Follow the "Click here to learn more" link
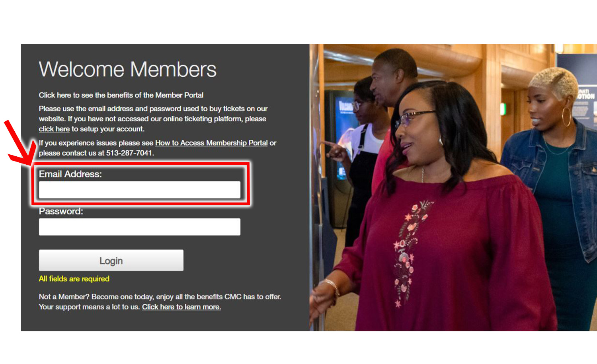 [181, 307]
